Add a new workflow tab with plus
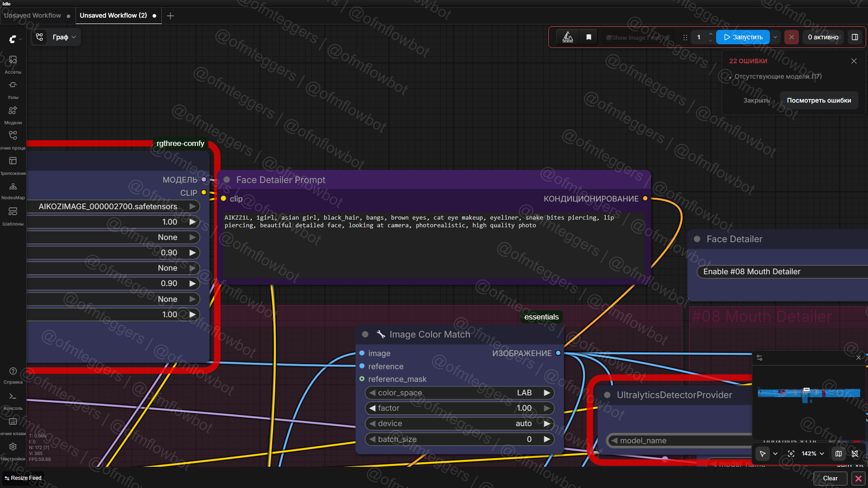 coord(170,16)
